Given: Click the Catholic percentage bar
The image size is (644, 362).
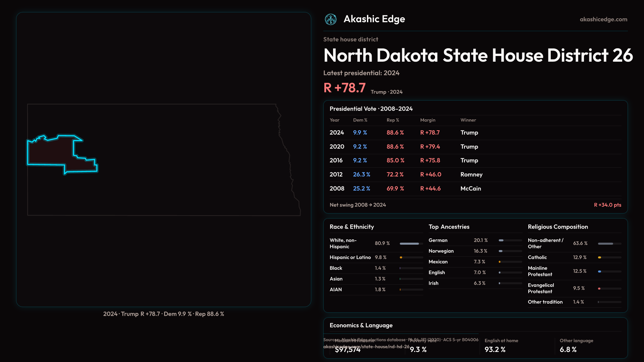Looking at the screenshot, I should 600,257.
